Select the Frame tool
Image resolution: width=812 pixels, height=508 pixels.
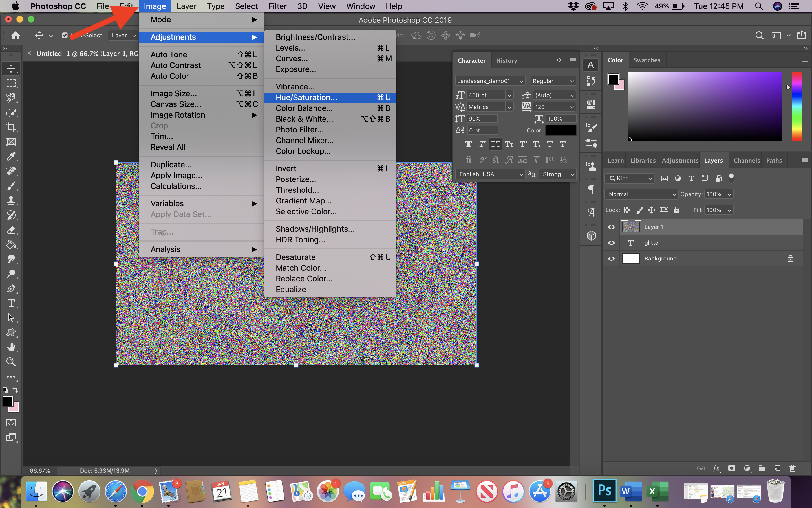(x=11, y=142)
